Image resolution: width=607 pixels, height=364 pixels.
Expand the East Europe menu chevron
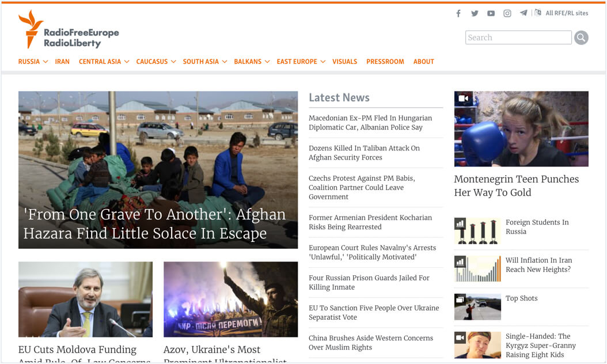[x=323, y=62]
